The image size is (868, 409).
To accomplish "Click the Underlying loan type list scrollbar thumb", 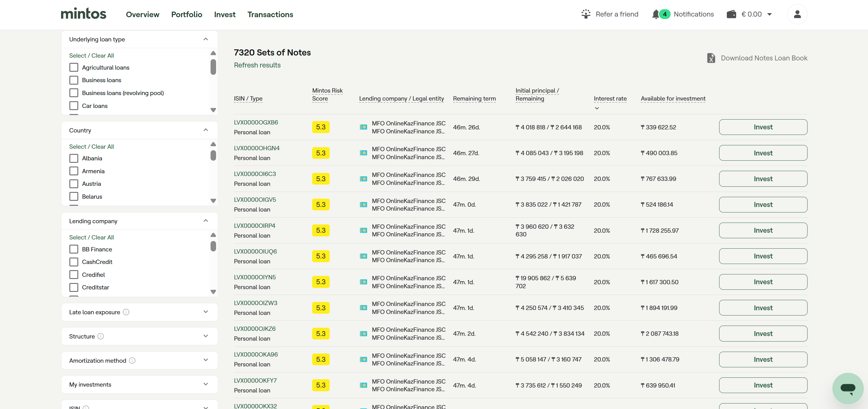I will coord(213,67).
